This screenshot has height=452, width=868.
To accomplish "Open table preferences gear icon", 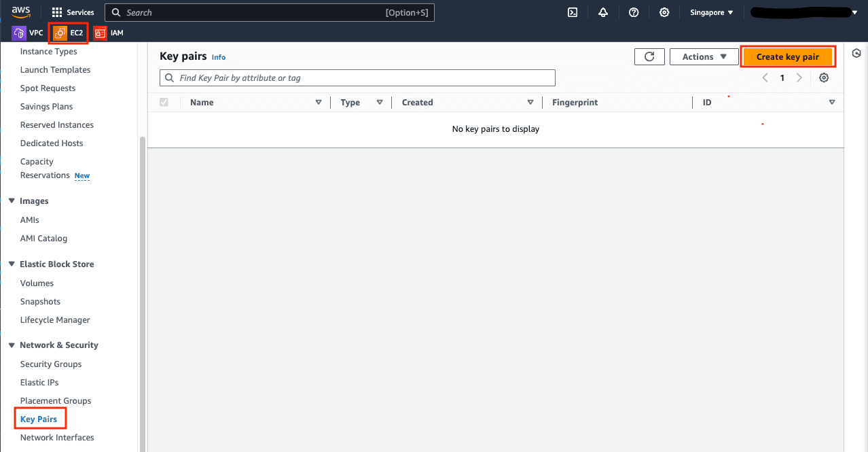I will pyautogui.click(x=824, y=77).
